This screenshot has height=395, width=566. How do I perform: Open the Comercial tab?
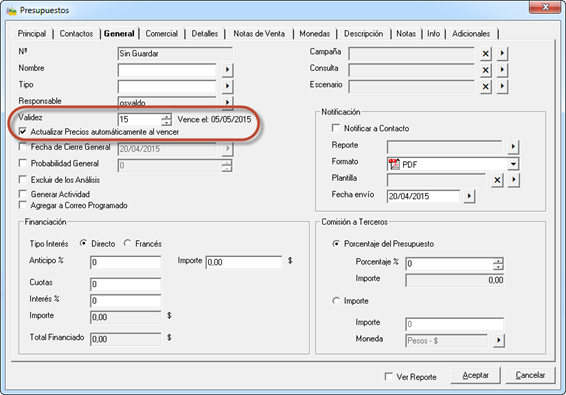pyautogui.click(x=161, y=34)
